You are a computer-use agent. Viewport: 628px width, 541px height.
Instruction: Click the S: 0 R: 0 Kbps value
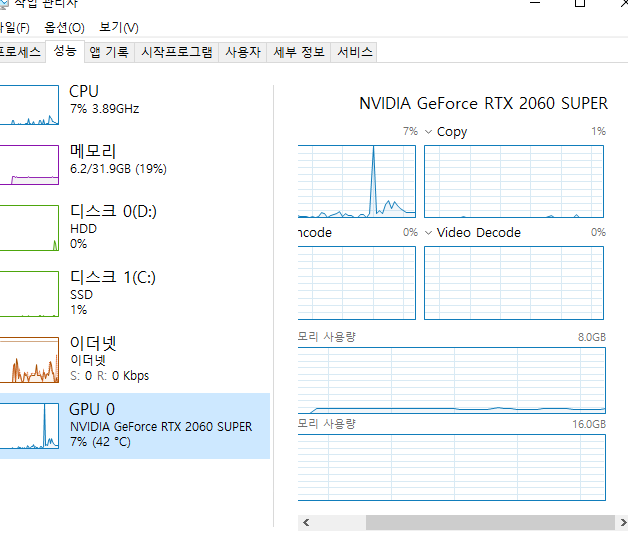pyautogui.click(x=109, y=376)
